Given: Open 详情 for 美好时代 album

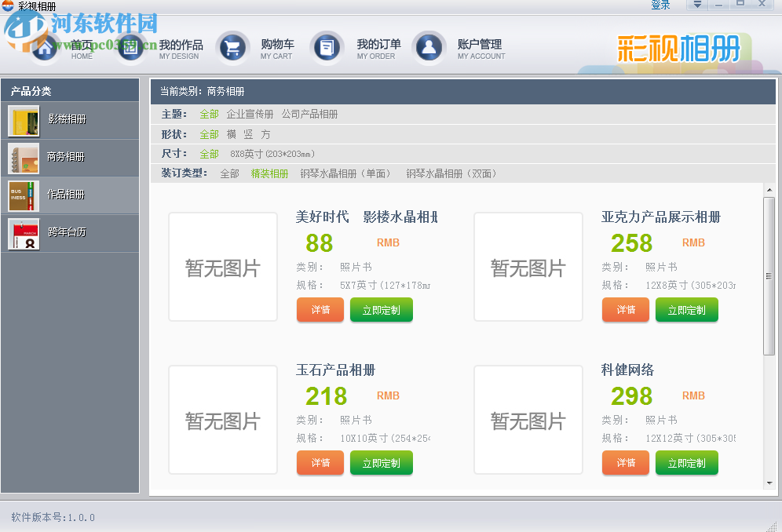Looking at the screenshot, I should (x=320, y=310).
